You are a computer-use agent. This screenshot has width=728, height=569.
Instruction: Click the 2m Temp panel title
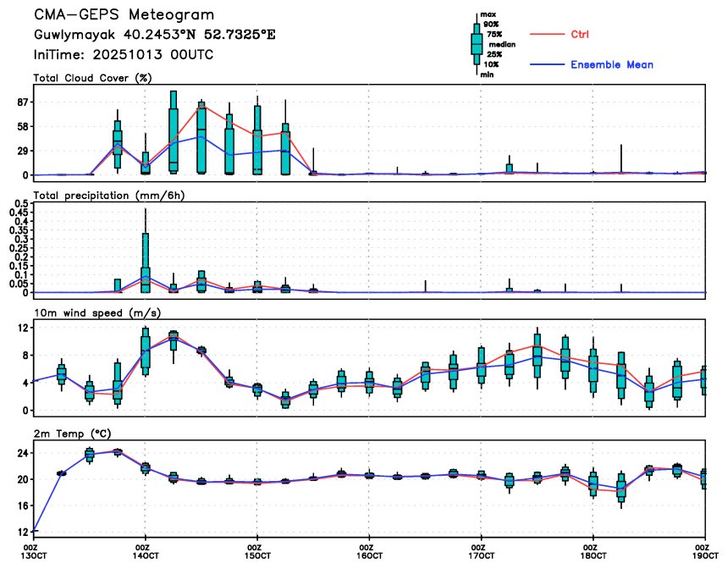coord(73,434)
